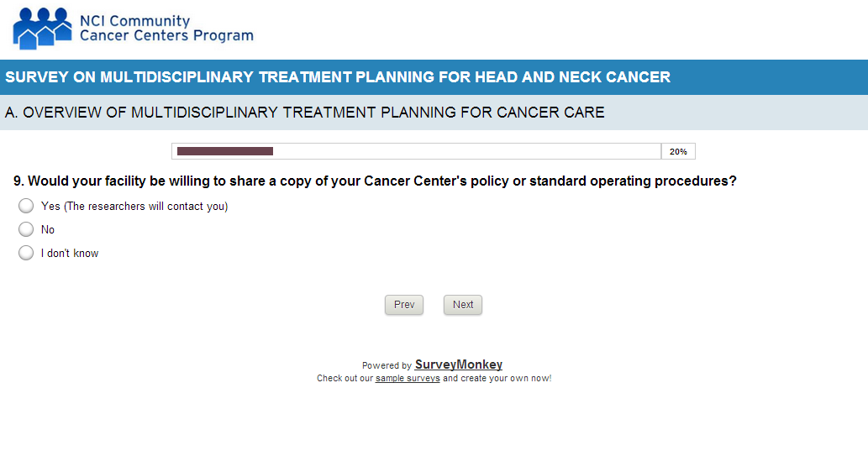
Task: Click the "No" answer label text
Action: [x=48, y=230]
